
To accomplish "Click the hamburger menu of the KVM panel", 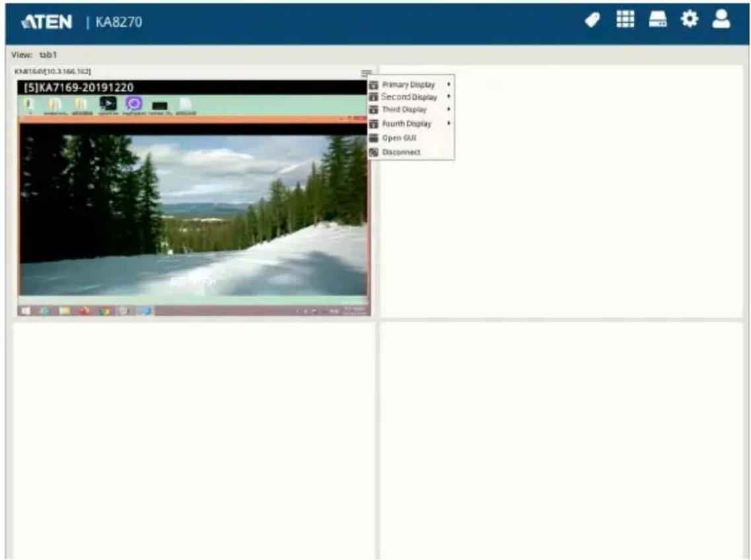I will tap(366, 73).
